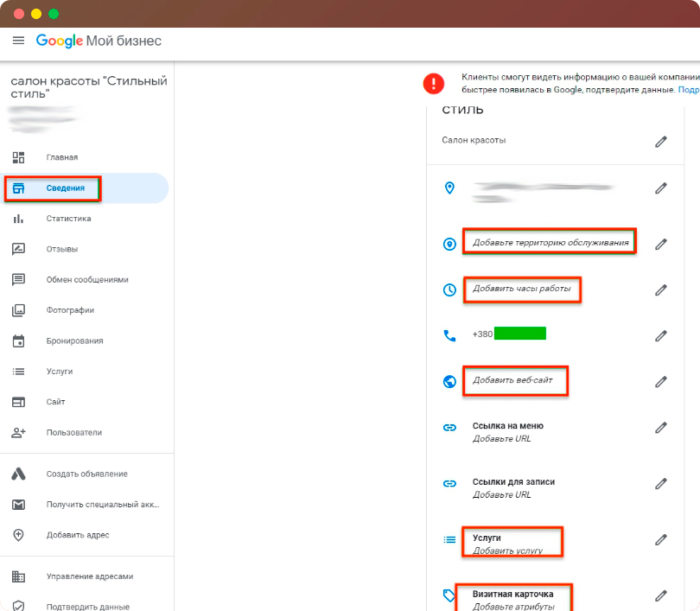Click the Gmail icon for special account

pos(18,505)
